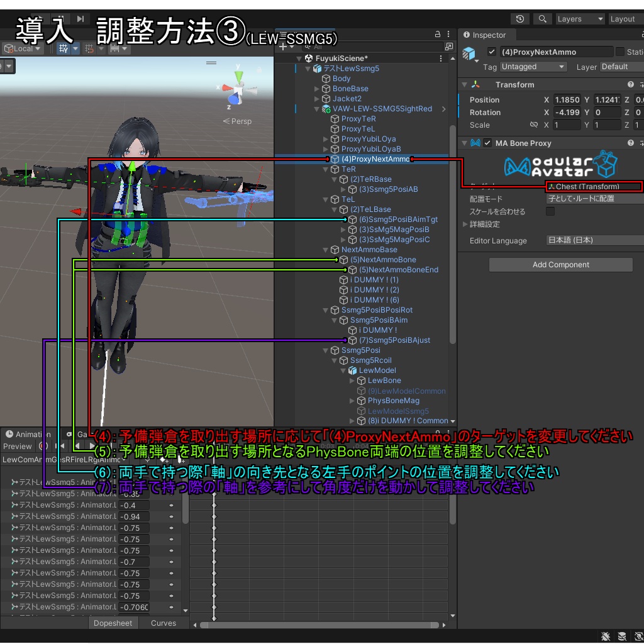Click the Chest (Transform) target field
The height and width of the screenshot is (644, 644).
pos(594,186)
